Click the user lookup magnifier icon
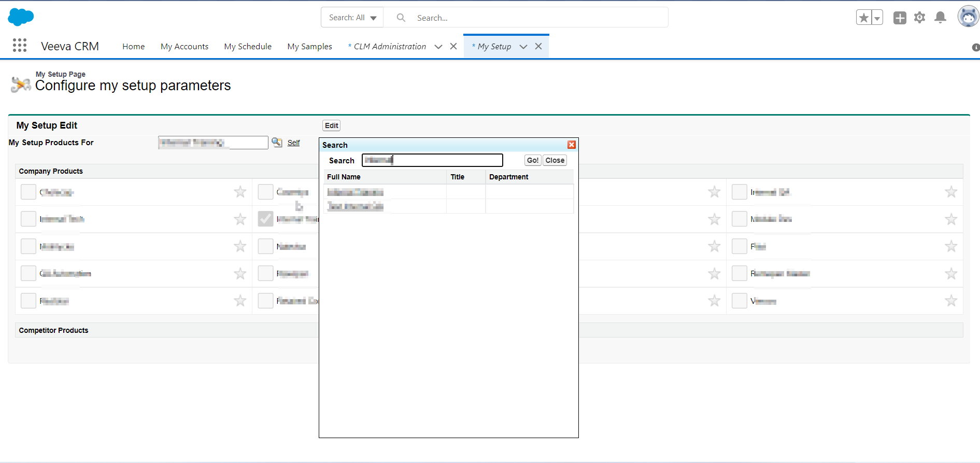This screenshot has width=980, height=463. tap(277, 143)
